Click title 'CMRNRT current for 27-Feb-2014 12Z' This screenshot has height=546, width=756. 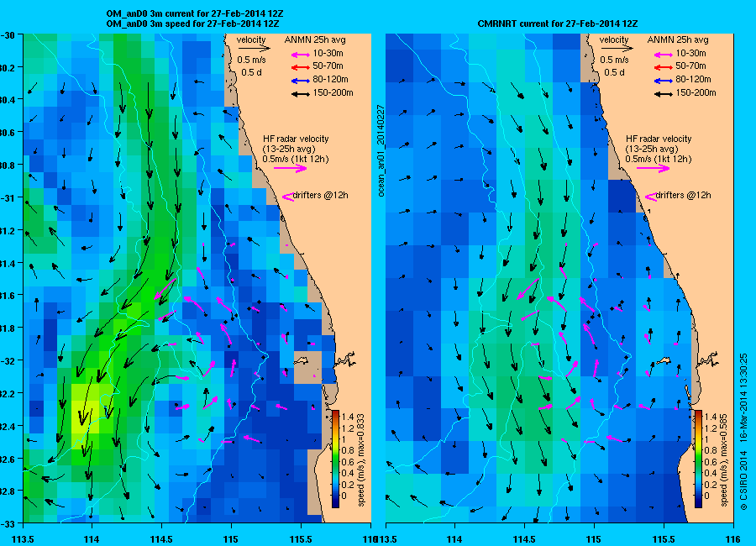tap(558, 24)
